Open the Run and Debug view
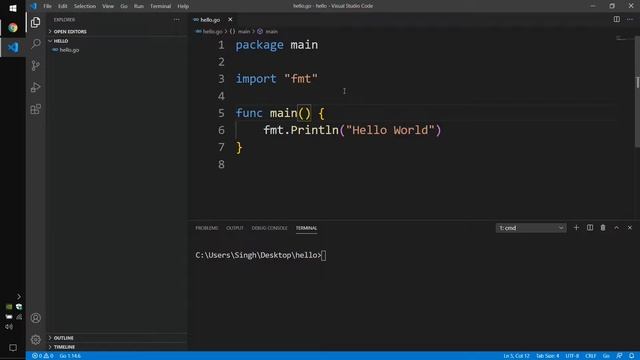640x360 pixels. (36, 87)
